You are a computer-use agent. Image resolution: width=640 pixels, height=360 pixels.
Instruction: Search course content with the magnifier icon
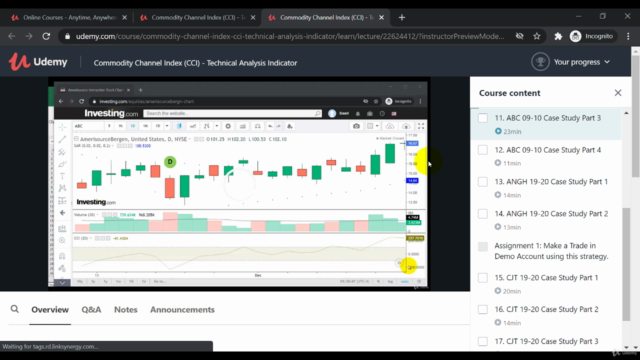(15, 309)
